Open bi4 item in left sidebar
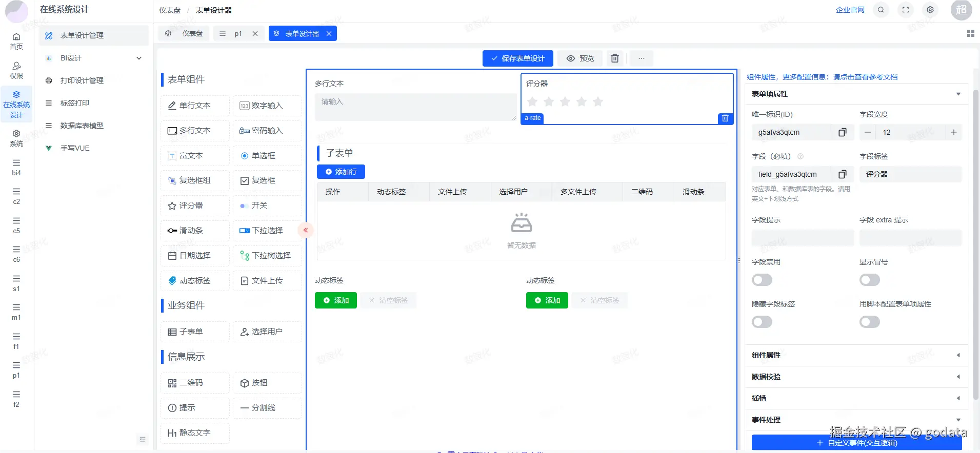This screenshot has width=980, height=453. (16, 168)
